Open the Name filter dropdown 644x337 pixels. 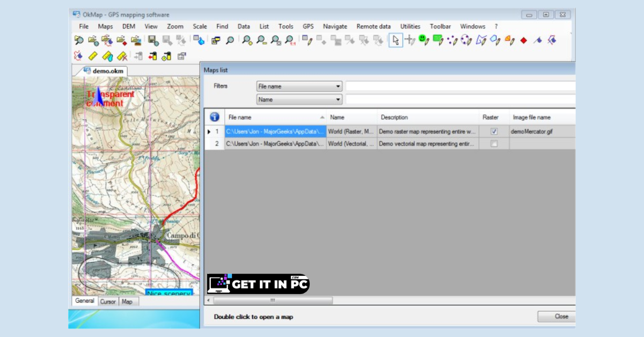[x=299, y=99]
